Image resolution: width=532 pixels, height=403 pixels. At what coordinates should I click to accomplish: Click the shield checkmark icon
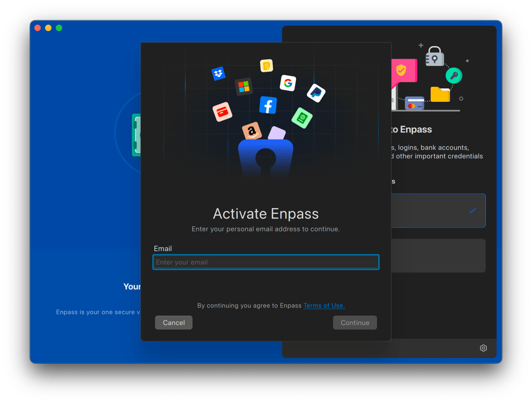tap(402, 70)
